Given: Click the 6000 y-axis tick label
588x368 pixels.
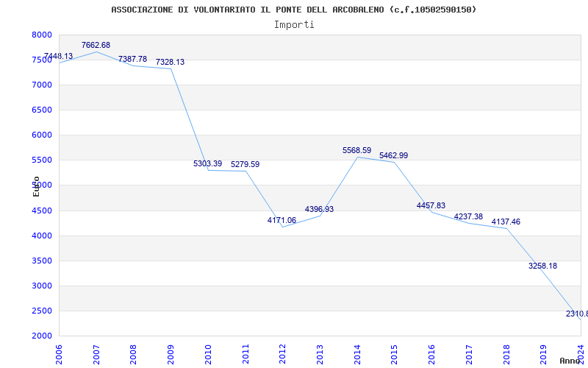Looking at the screenshot, I should 43,135.
